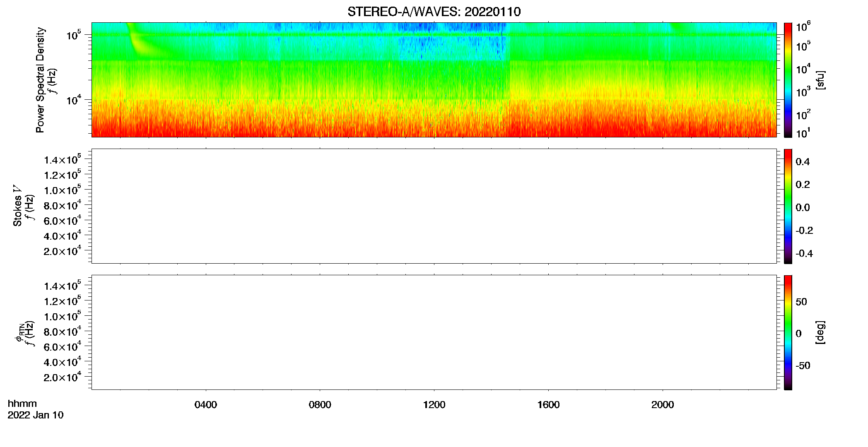Click the [deg] colorbar unit label

click(x=820, y=332)
